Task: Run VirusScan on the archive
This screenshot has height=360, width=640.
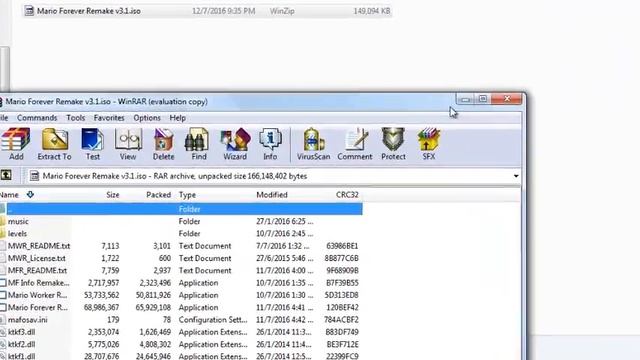Action: click(313, 144)
